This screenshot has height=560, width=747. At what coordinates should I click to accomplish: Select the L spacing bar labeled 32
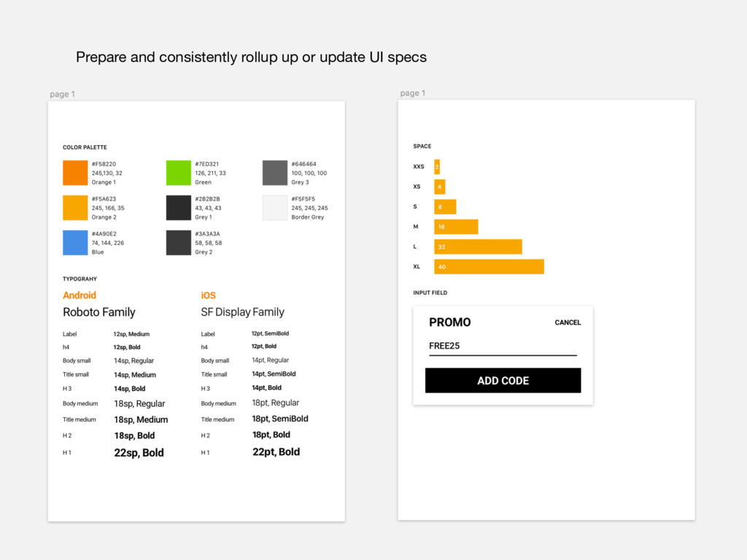click(x=478, y=246)
